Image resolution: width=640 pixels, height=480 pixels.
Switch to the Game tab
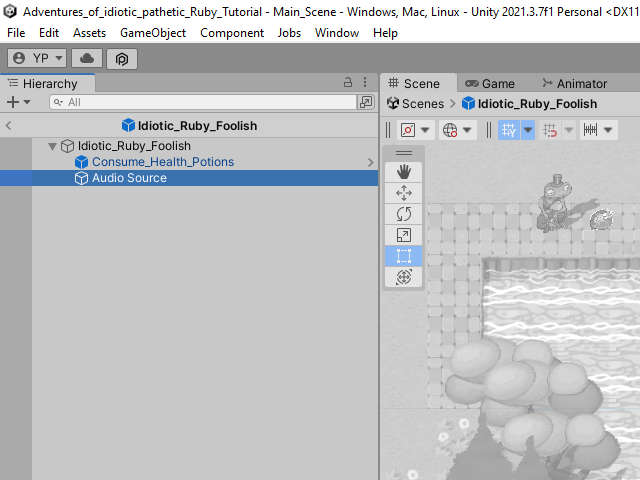(490, 83)
